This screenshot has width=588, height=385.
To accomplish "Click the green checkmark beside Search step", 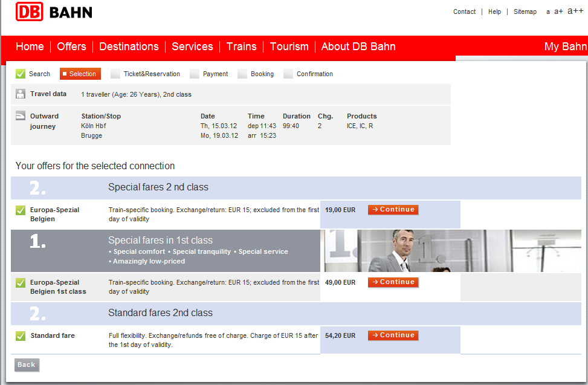I will pyautogui.click(x=21, y=74).
